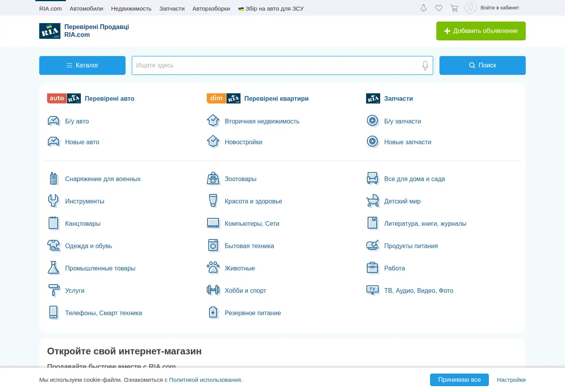Open Перевірені авто heading link
The image size is (565, 392).
pyautogui.click(x=109, y=99)
